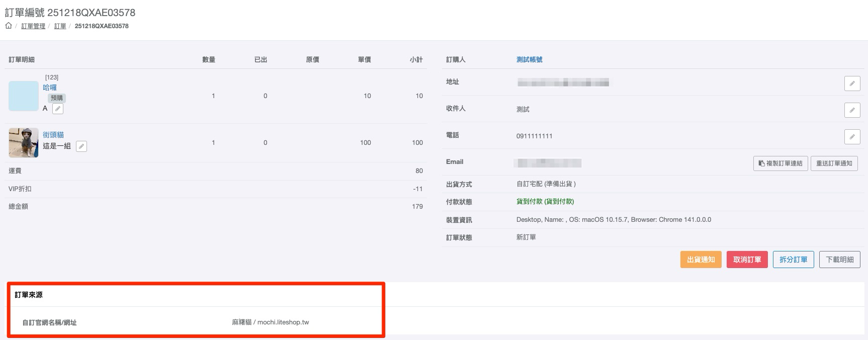
Task: Open the 街頭貓 product link
Action: (x=53, y=135)
